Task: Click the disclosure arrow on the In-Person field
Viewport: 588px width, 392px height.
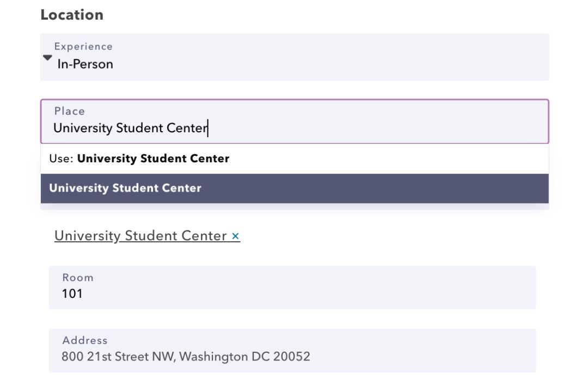Action: (47, 57)
